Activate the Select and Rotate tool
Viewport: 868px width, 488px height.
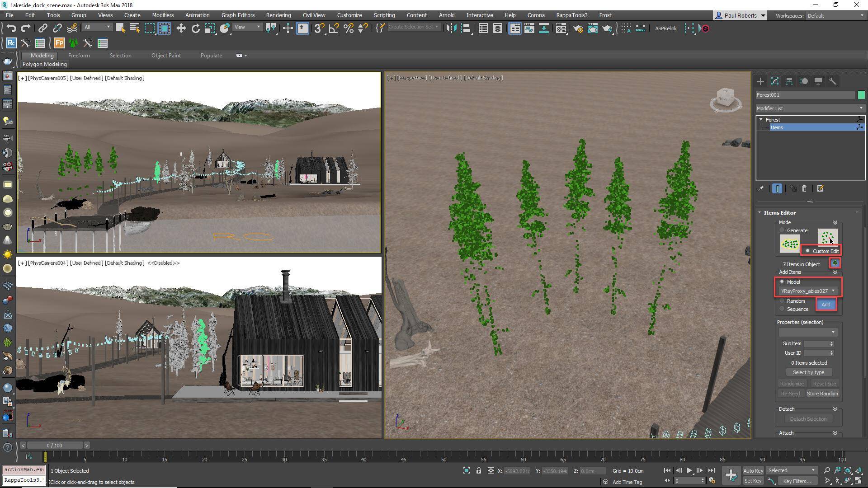(x=195, y=28)
